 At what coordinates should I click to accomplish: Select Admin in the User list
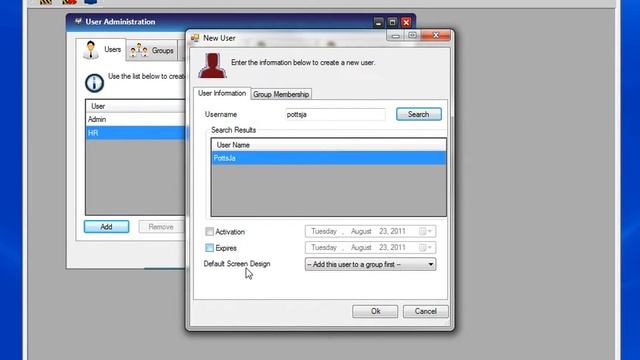point(136,119)
